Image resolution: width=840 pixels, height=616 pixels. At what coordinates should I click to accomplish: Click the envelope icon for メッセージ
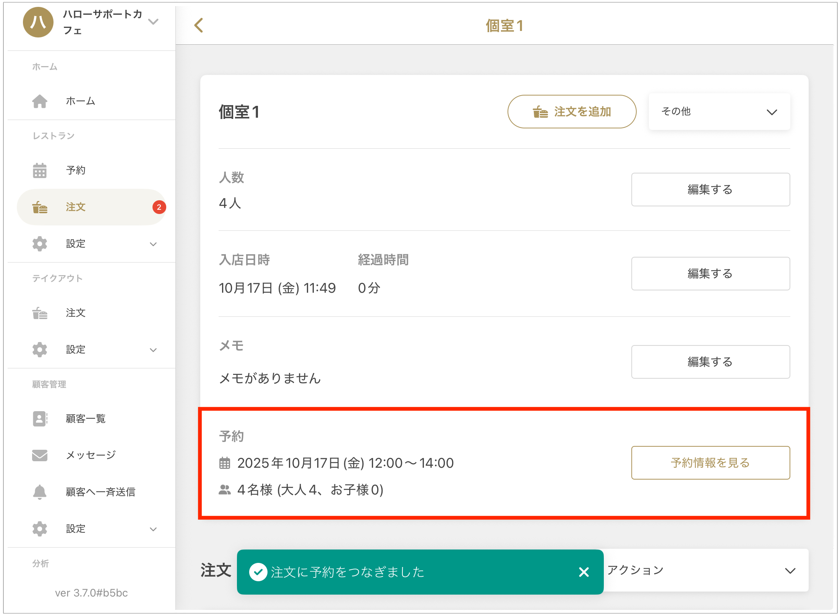point(40,455)
